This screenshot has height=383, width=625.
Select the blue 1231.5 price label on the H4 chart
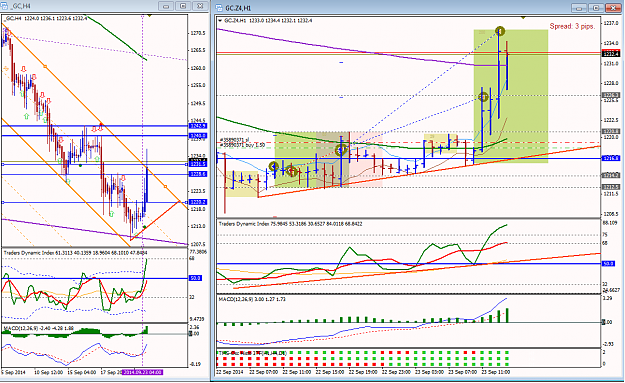point(198,164)
